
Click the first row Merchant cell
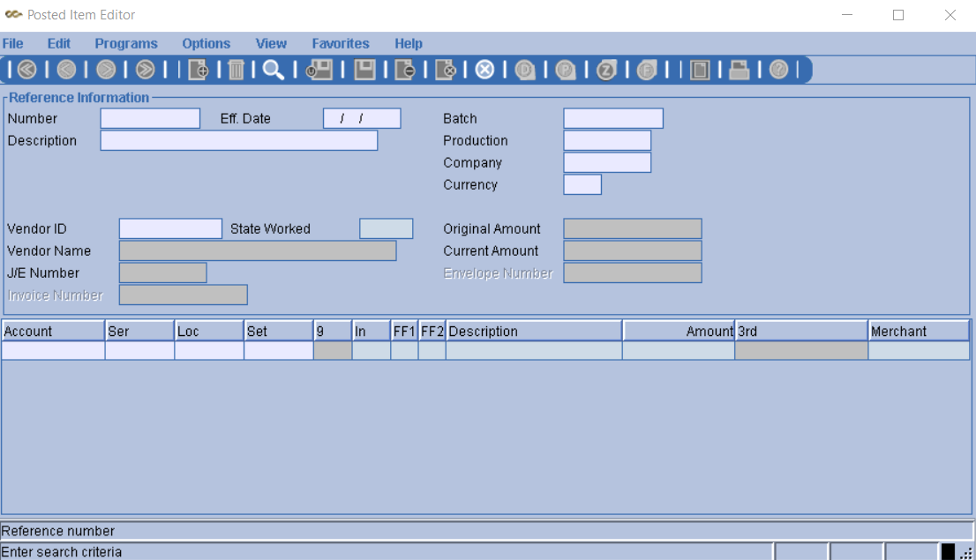pos(919,351)
